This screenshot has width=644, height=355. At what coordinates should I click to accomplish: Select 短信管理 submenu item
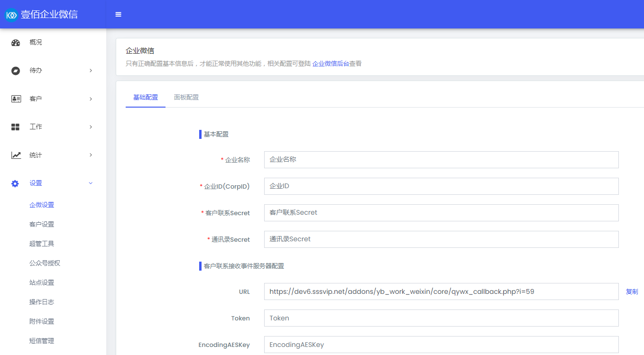click(42, 341)
